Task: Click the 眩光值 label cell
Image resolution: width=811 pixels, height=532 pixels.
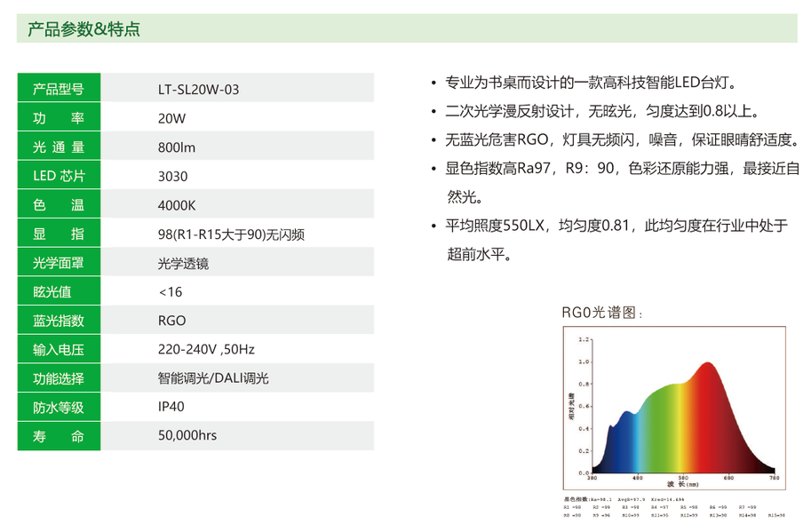Action: point(59,292)
